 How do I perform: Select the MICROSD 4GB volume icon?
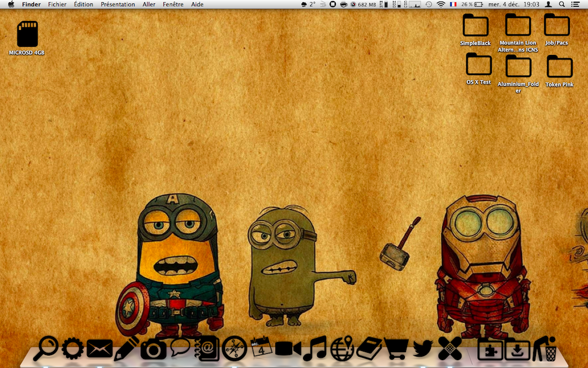tap(27, 34)
